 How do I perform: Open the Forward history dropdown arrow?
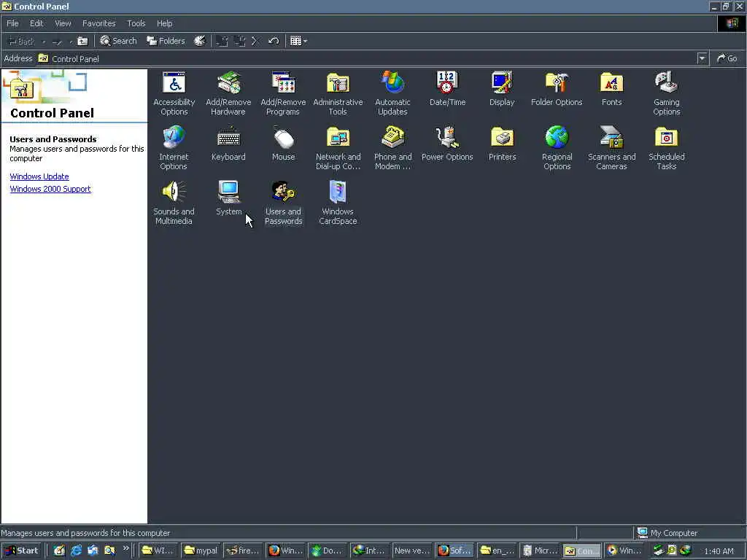point(71,42)
